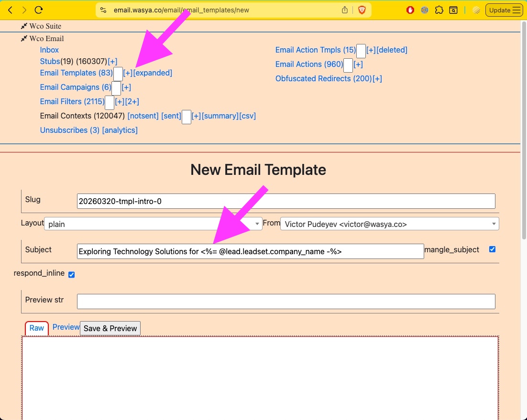
Task: Enable the mangle_subject checkbox
Action: tap(492, 249)
